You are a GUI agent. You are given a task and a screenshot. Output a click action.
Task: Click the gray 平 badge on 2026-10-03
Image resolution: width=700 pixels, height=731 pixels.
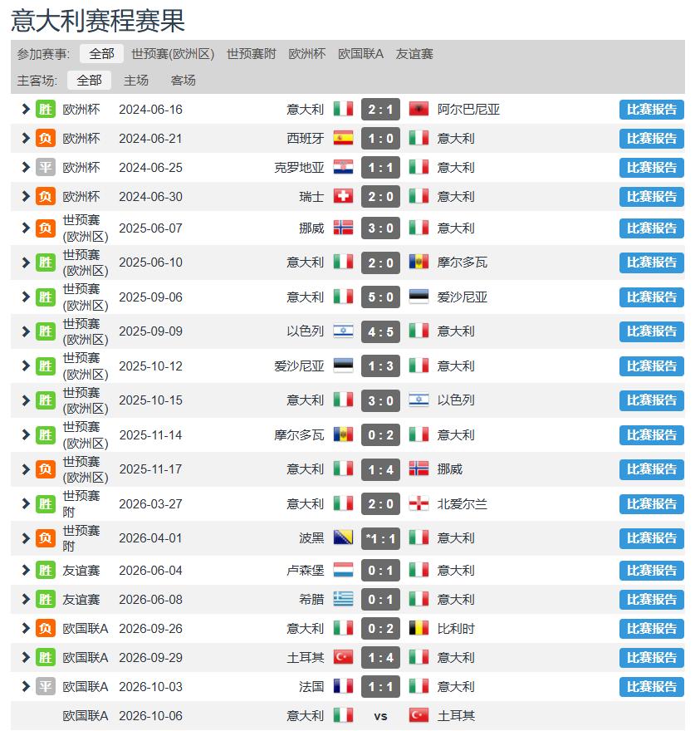(45, 686)
